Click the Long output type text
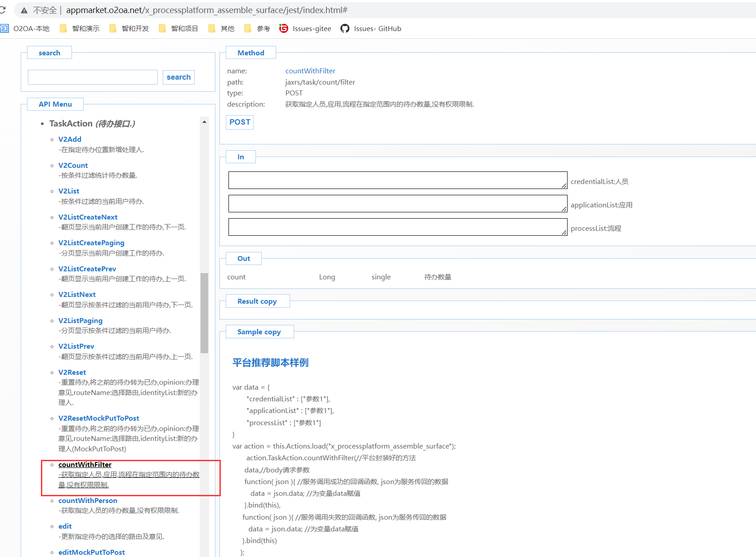Image resolution: width=756 pixels, height=557 pixels. click(327, 277)
